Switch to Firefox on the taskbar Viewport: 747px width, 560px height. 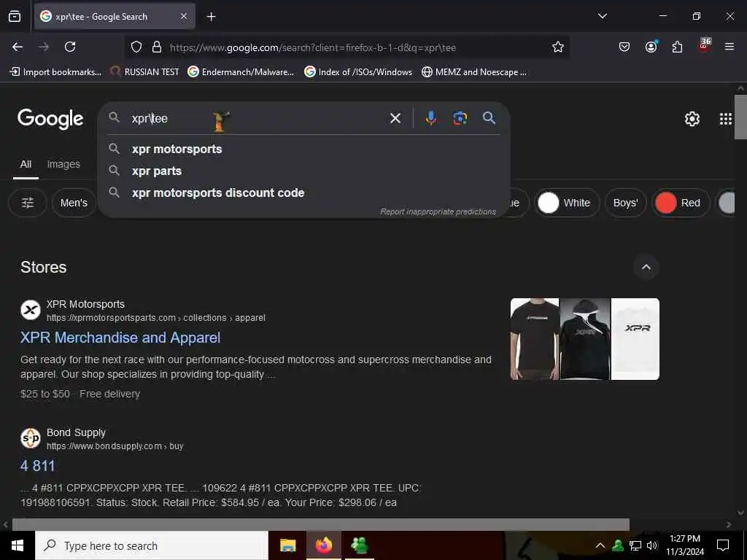[x=323, y=545]
